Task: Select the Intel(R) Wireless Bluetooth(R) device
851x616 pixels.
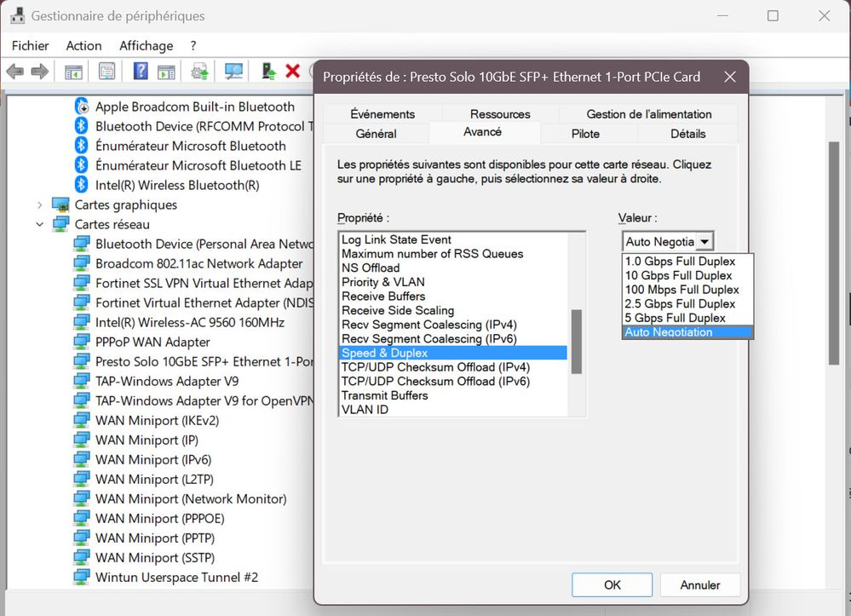Action: 177,185
